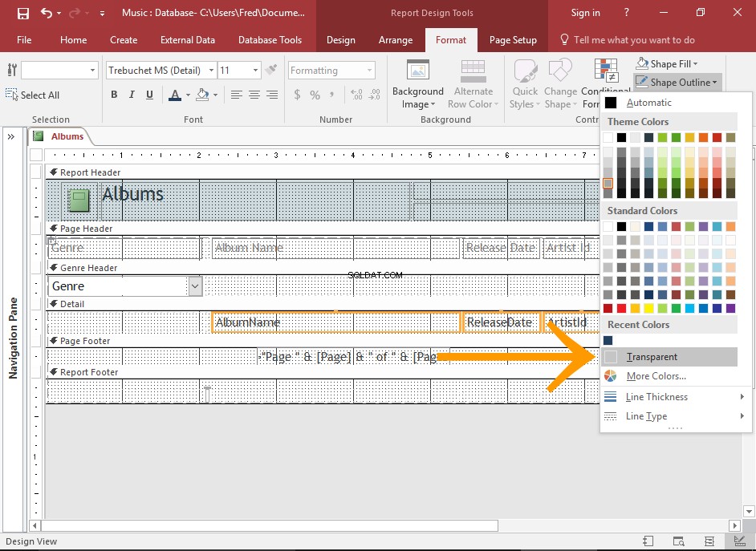Open the font name dropdown
The height and width of the screenshot is (551, 756).
coord(211,71)
